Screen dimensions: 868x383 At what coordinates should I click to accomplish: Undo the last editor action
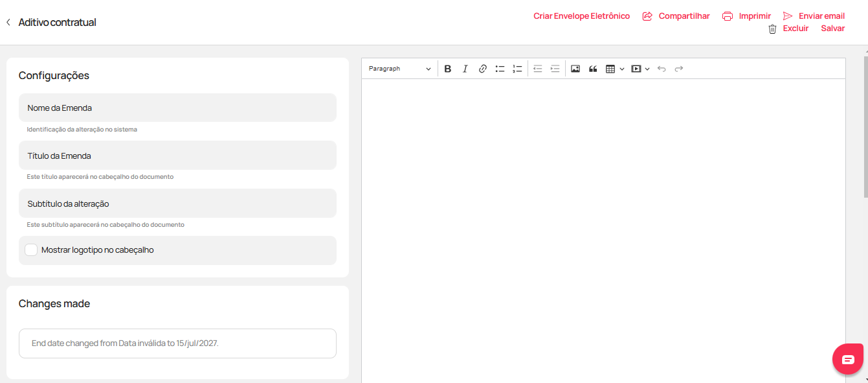point(662,69)
